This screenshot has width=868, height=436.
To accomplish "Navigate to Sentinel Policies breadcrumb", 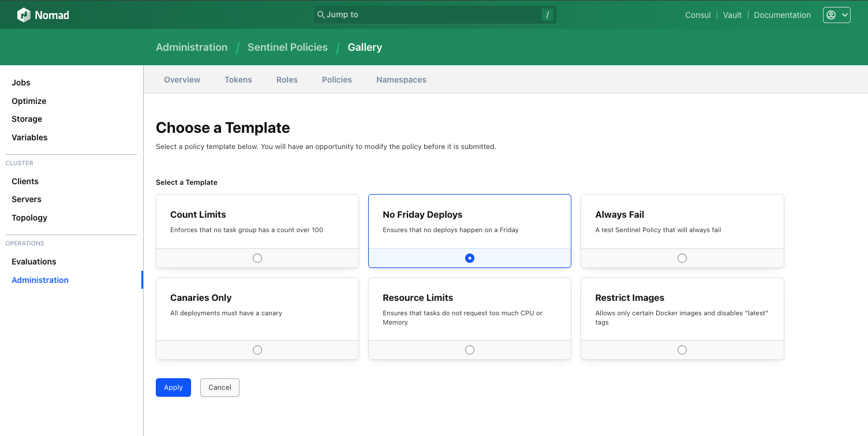I will (x=287, y=47).
